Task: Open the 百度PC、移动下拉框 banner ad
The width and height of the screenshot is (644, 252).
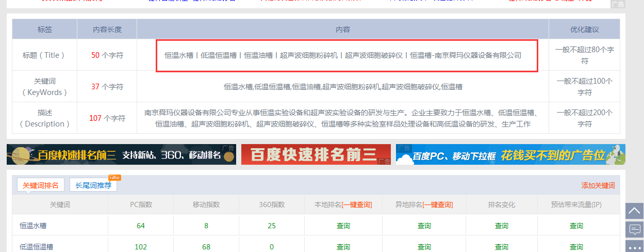Action: (510, 154)
